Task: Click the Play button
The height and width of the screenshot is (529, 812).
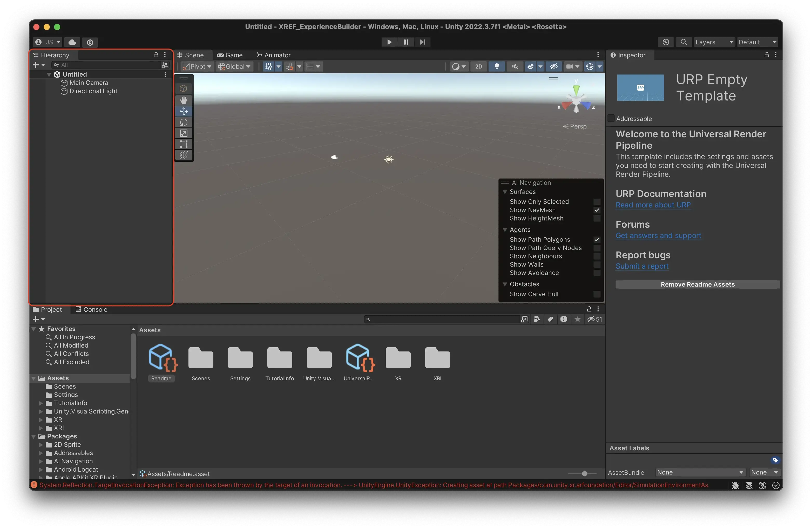Action: click(x=389, y=42)
